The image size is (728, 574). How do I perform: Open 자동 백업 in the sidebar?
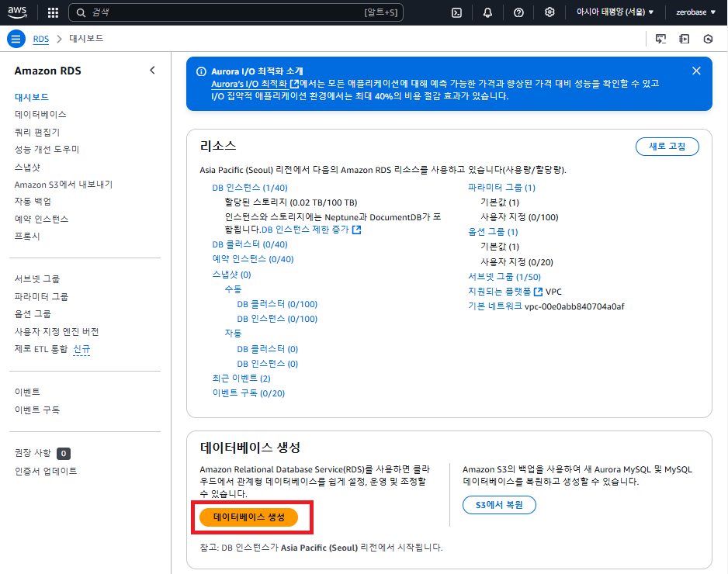click(x=33, y=202)
